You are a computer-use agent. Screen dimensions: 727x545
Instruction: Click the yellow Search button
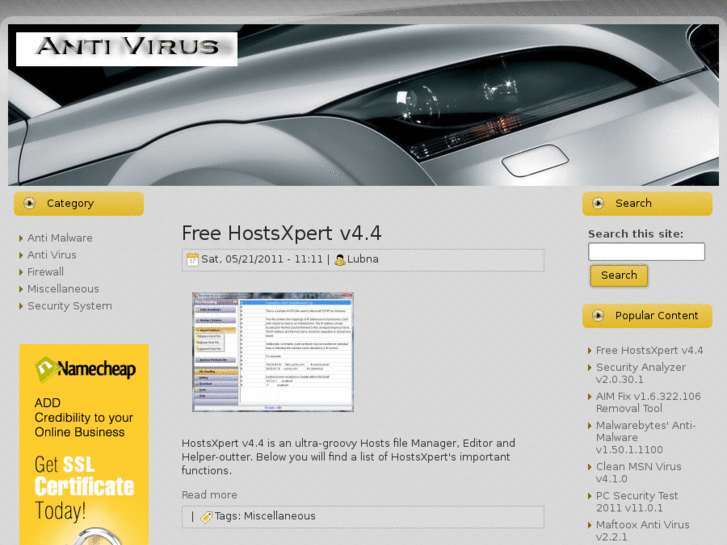point(619,276)
